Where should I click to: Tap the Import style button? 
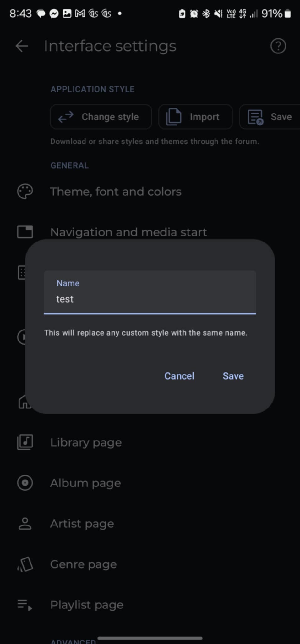pos(195,117)
